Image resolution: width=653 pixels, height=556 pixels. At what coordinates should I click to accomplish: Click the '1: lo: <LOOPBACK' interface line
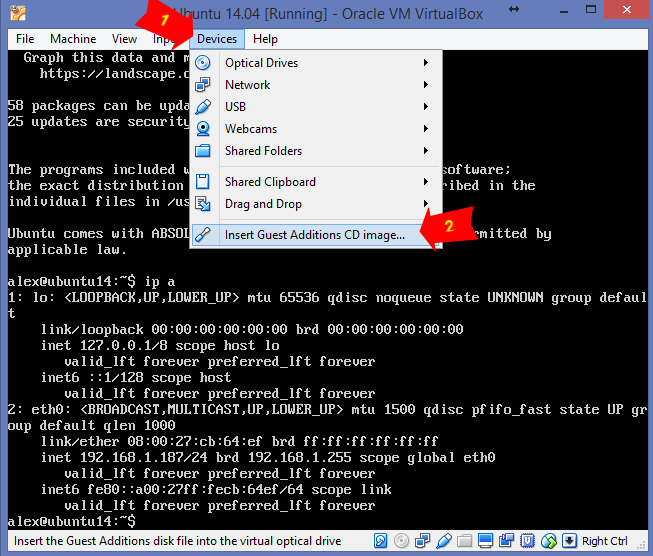327,298
